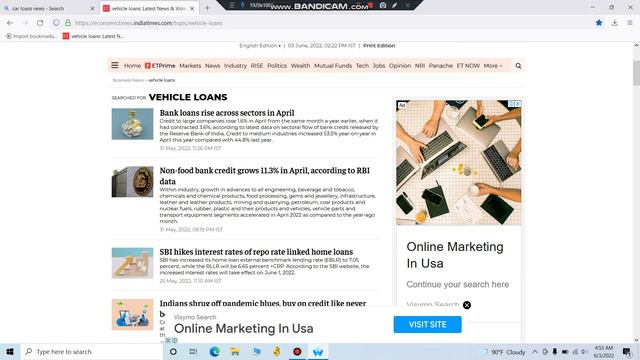Open the English Edition dropdown
Screen dimensions: 640x360
[260, 46]
